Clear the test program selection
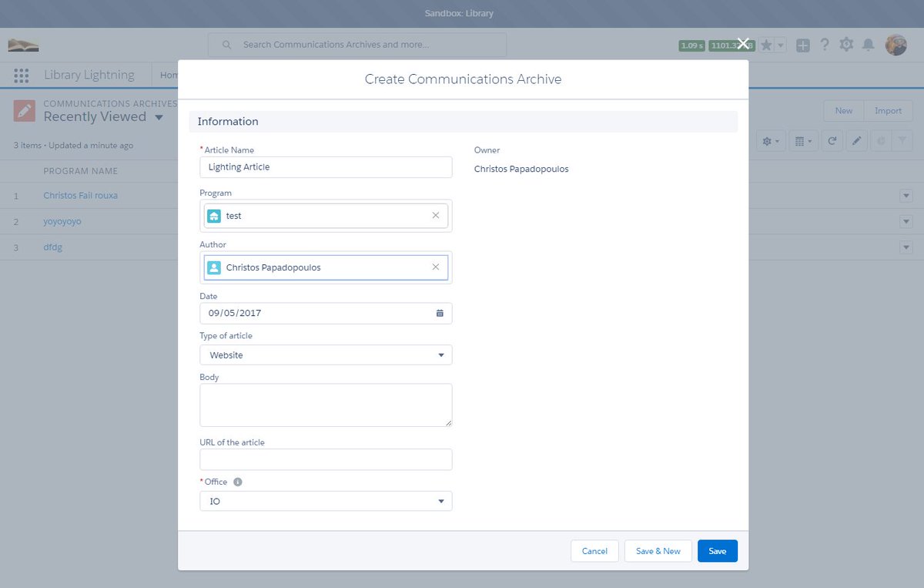 pyautogui.click(x=435, y=216)
